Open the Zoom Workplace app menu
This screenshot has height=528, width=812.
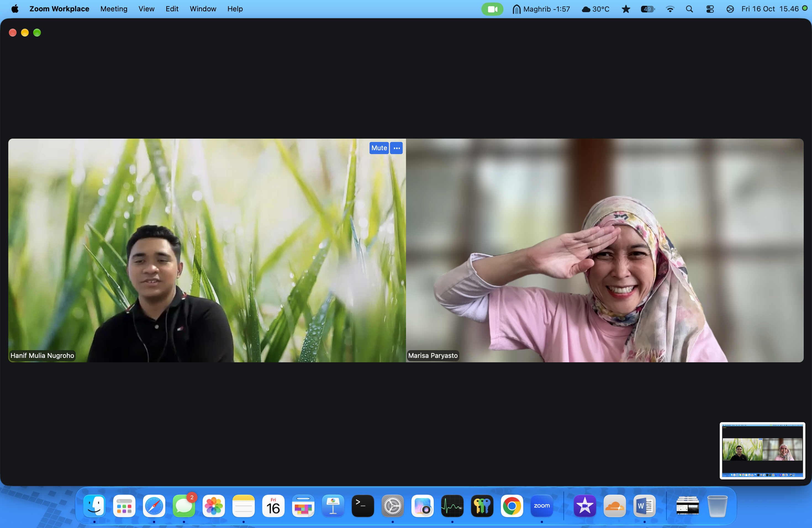tap(59, 9)
